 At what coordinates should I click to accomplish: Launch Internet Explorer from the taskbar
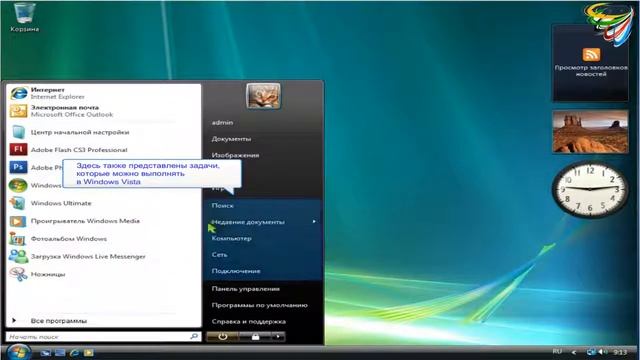74,353
